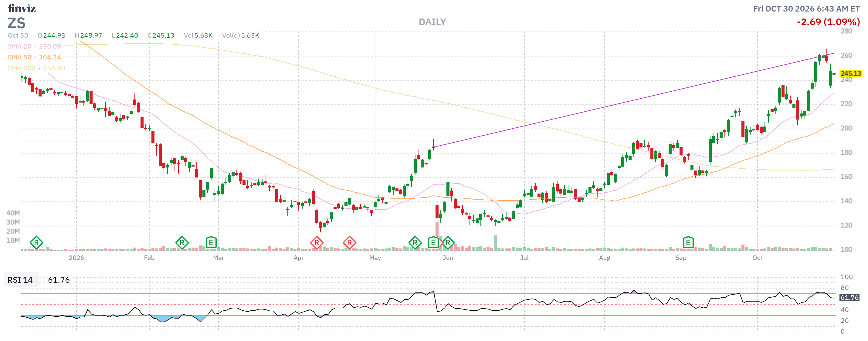
Task: Open the green R marker in late December
Action: tap(36, 243)
